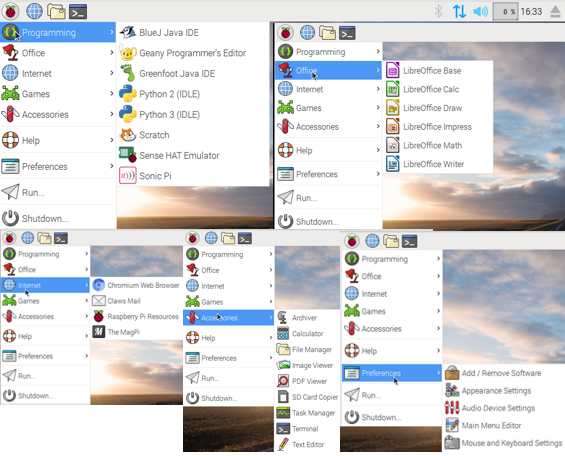Open Audio Device Settings
Screen dimensions: 565x456
pos(504,408)
